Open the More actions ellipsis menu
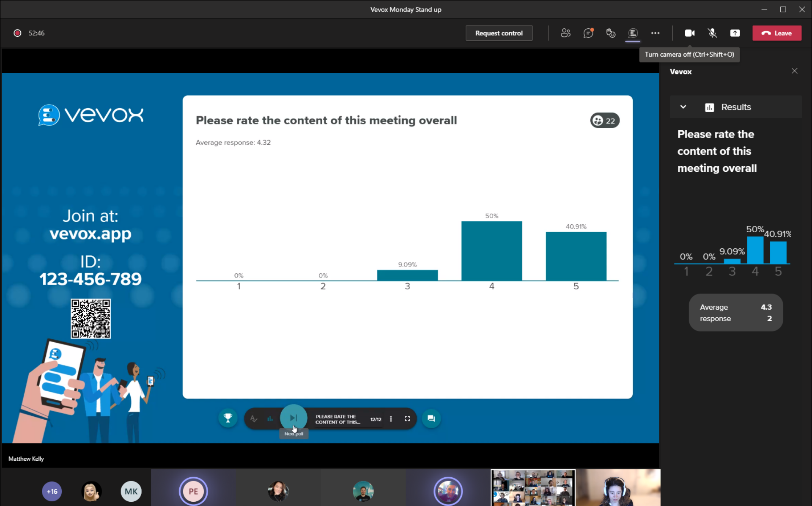Image resolution: width=812 pixels, height=506 pixels. pyautogui.click(x=655, y=33)
